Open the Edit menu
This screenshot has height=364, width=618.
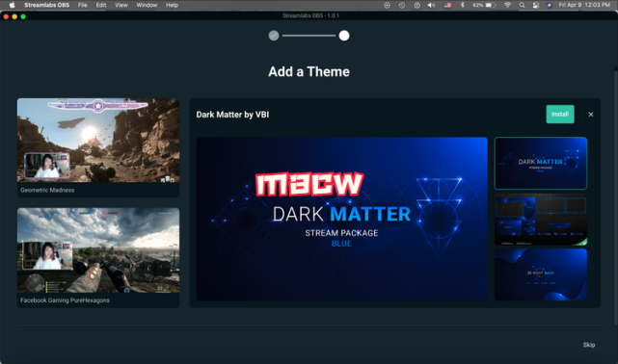pyautogui.click(x=101, y=5)
